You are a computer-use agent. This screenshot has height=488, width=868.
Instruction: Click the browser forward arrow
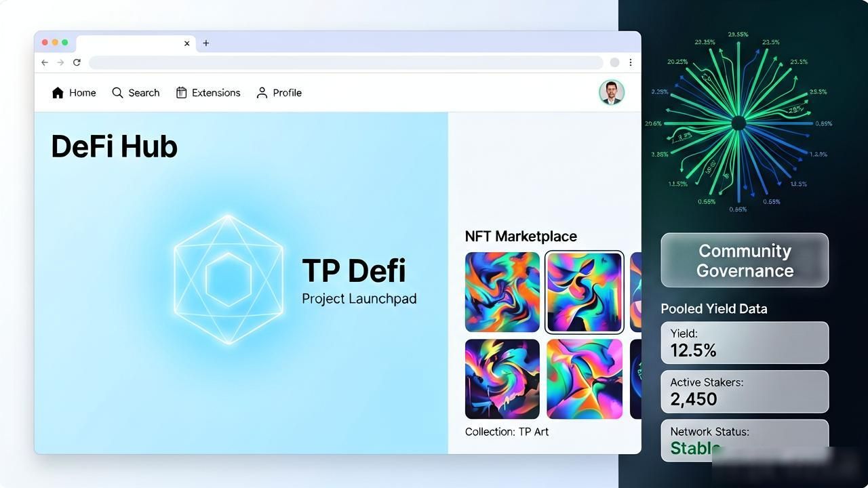60,62
